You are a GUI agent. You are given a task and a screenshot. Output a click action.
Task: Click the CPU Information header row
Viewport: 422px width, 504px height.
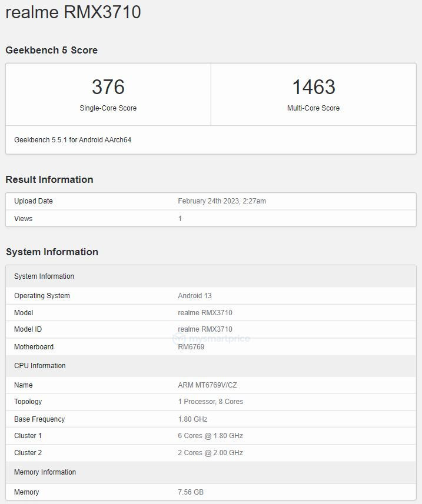pyautogui.click(x=211, y=366)
